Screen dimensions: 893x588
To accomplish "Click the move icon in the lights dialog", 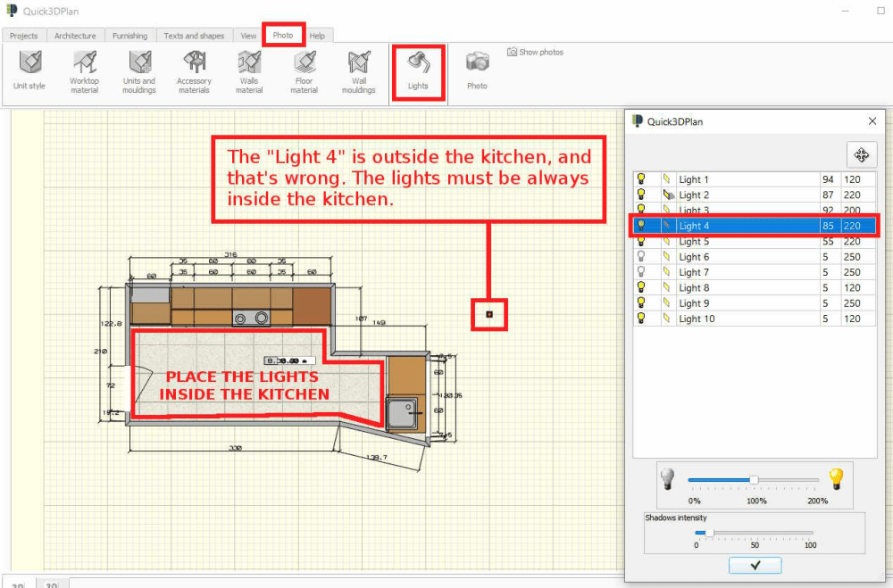I will tap(861, 155).
